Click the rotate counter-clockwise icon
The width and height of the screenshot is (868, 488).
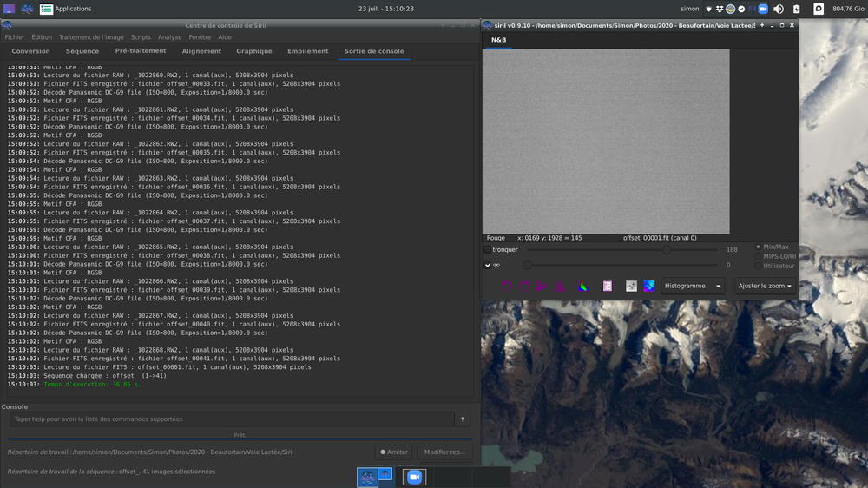507,286
